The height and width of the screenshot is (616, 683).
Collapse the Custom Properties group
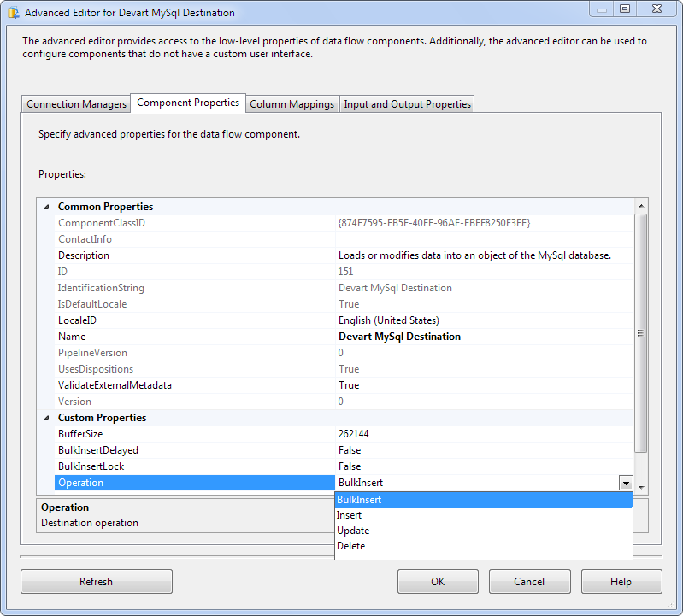coord(46,418)
